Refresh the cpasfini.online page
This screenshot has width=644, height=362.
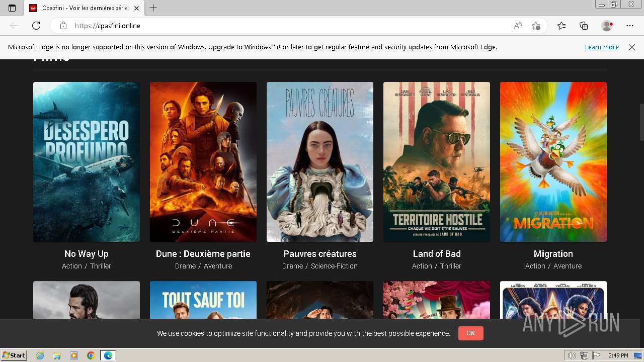36,26
